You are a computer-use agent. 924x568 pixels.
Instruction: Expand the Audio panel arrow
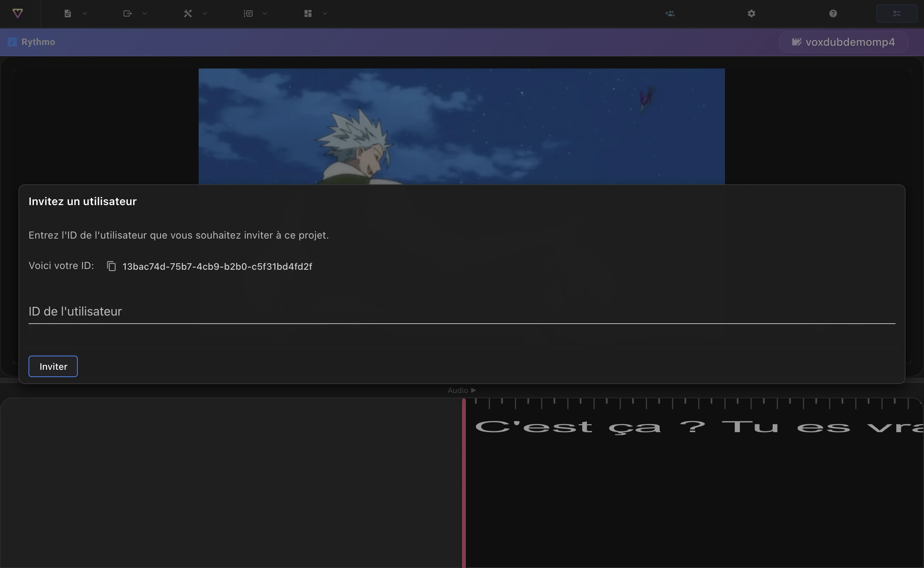474,390
